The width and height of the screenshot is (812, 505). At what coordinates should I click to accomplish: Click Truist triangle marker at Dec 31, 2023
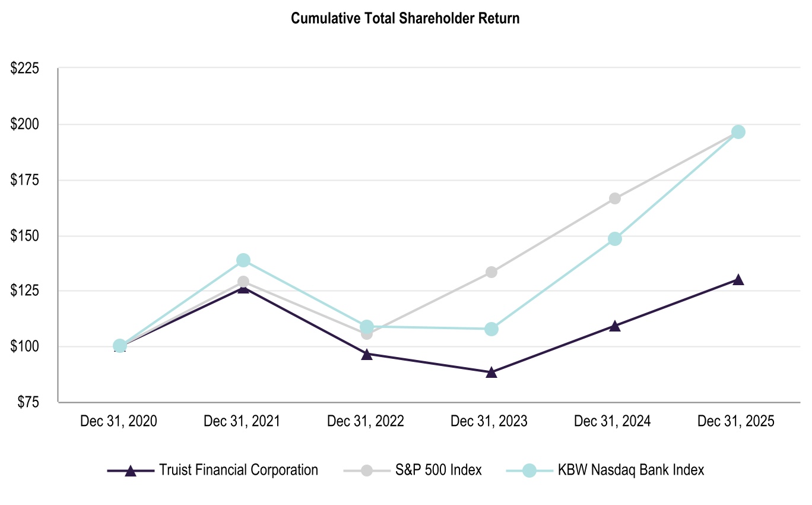click(x=491, y=373)
